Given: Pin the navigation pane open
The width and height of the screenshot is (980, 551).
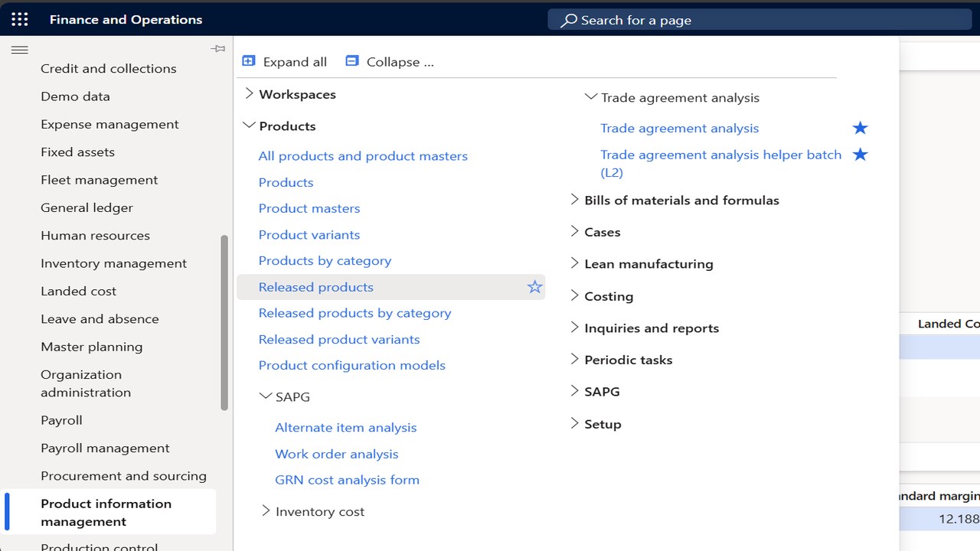Looking at the screenshot, I should coord(218,49).
